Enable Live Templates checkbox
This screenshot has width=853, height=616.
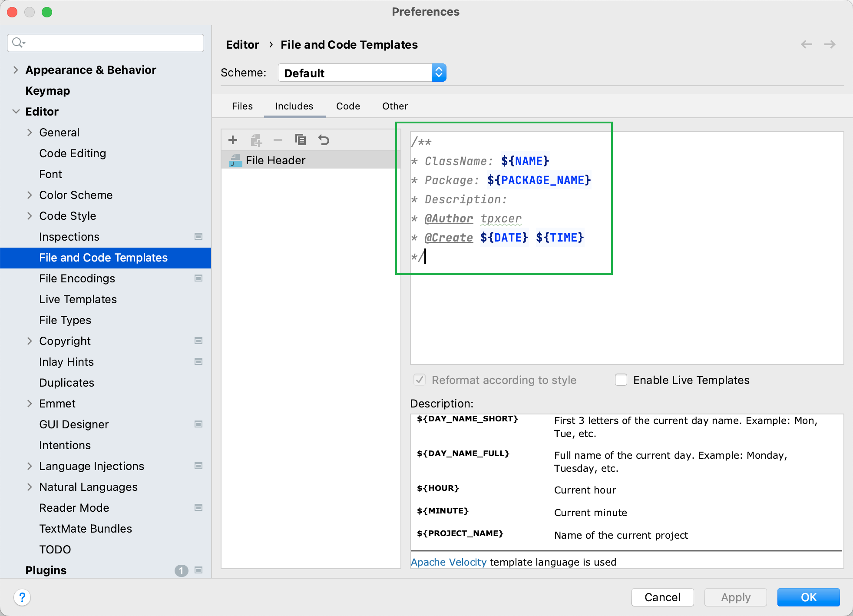621,380
